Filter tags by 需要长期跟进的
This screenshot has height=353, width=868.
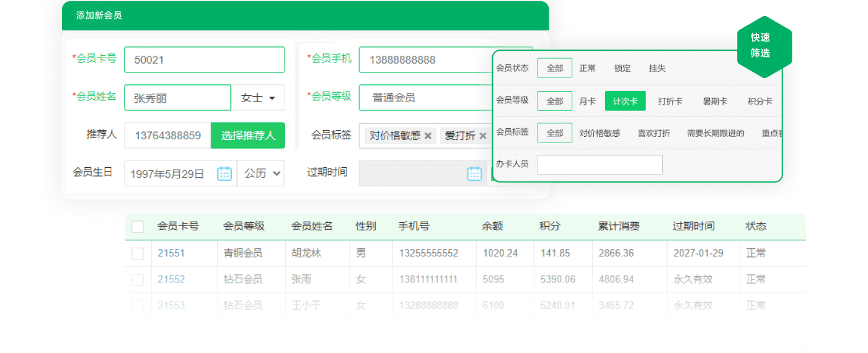click(715, 133)
